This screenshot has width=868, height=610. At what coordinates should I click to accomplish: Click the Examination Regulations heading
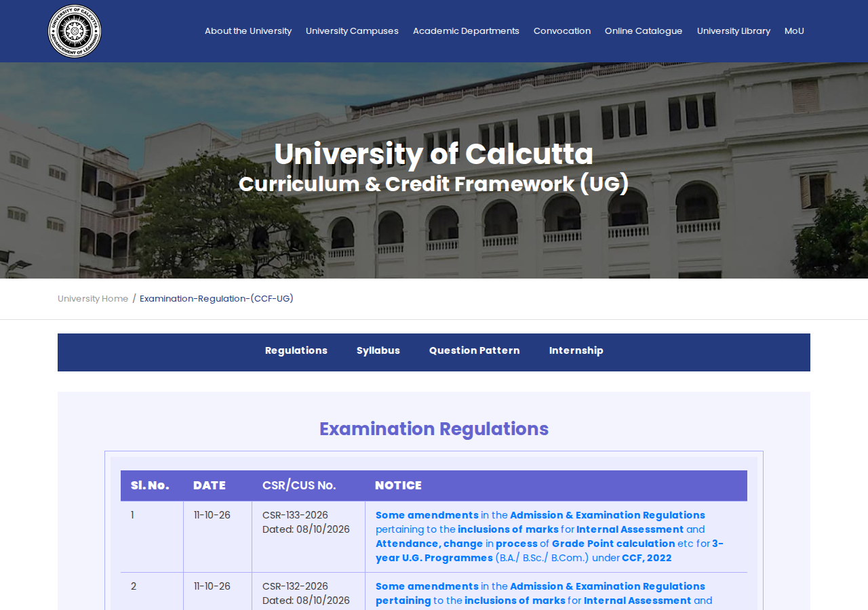[434, 429]
